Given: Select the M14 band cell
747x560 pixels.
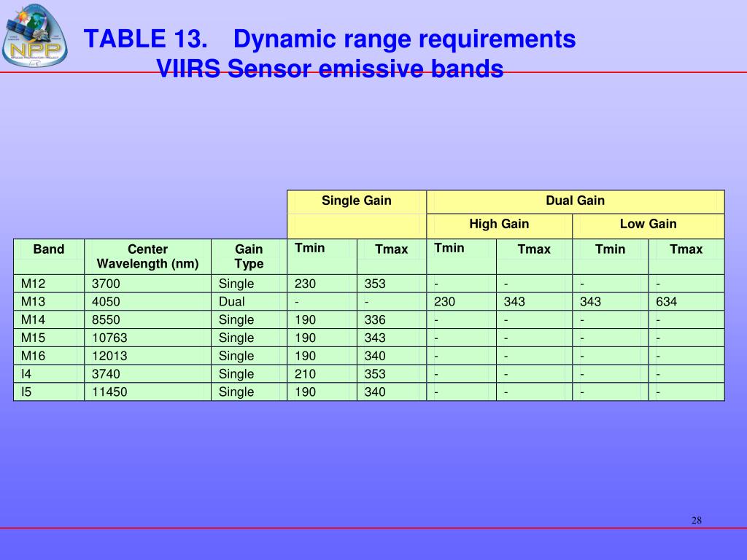Looking at the screenshot, I should click(x=49, y=320).
